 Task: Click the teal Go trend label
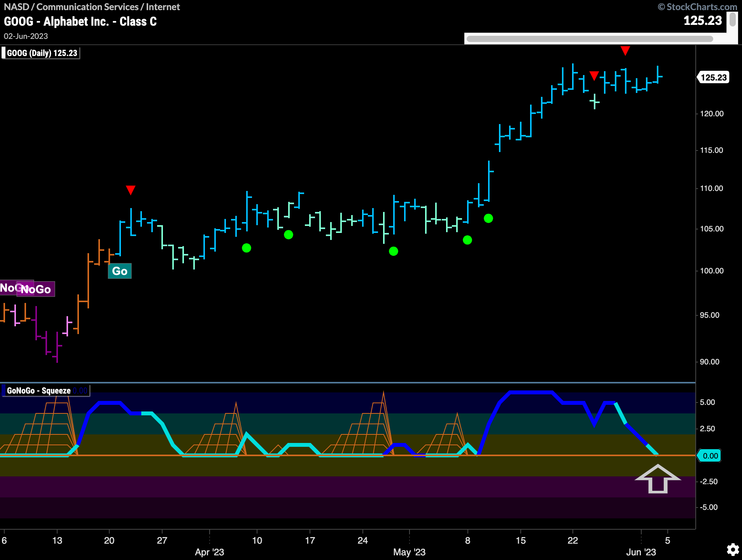[120, 271]
